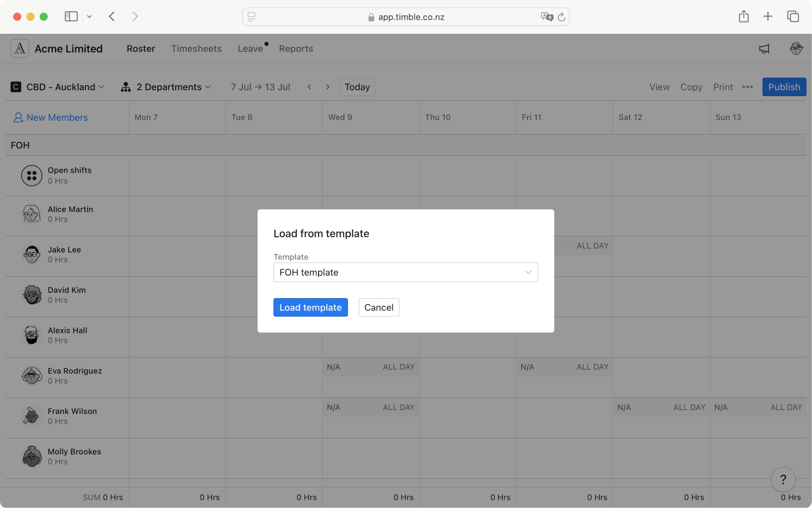Click the Load template button
Image resolution: width=812 pixels, height=508 pixels.
coord(310,307)
